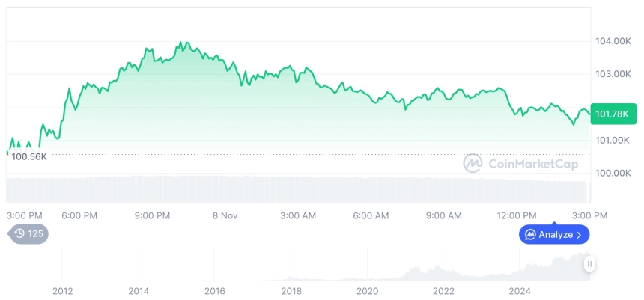Click the 101.00K price axis label
This screenshot has width=644, height=300.
click(613, 140)
